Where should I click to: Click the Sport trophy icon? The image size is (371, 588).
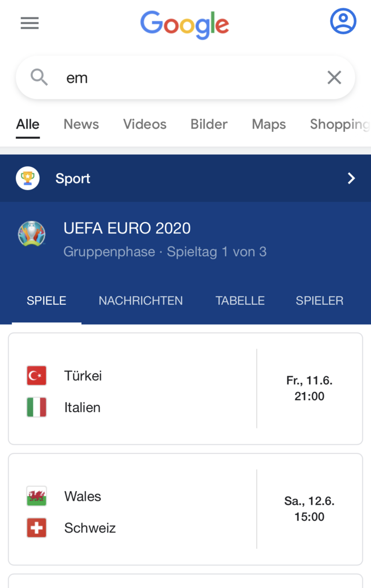click(x=28, y=178)
